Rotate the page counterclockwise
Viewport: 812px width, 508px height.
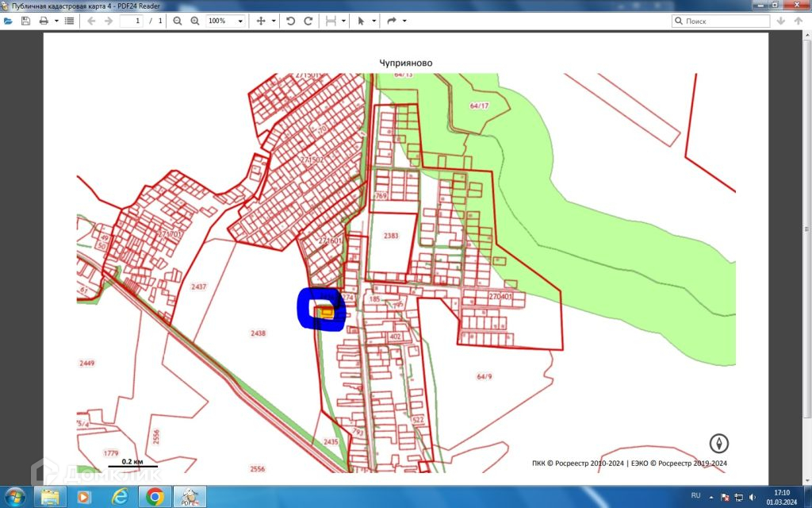tap(290, 21)
